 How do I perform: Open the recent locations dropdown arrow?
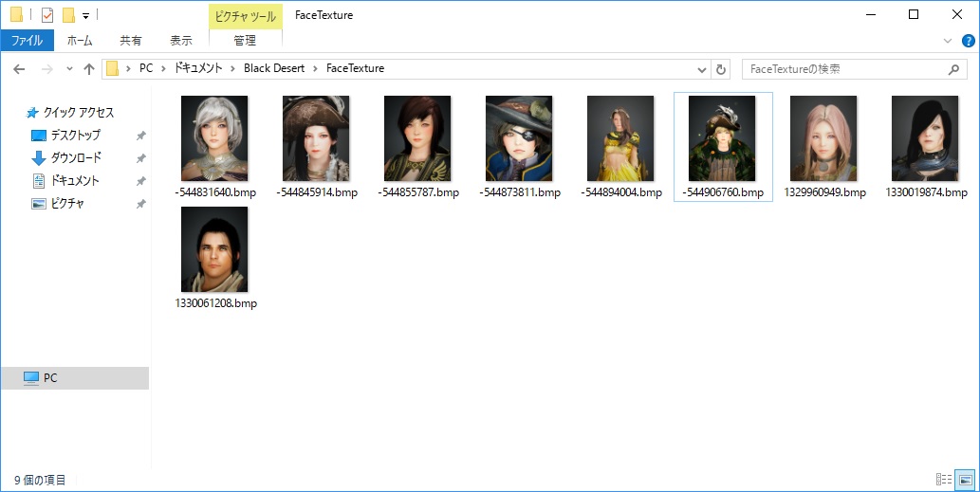[69, 68]
